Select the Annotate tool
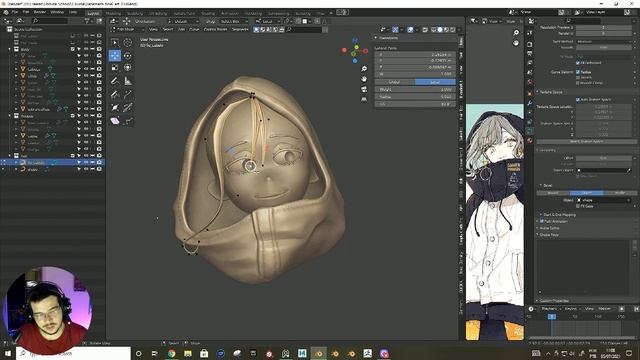This screenshot has height=360, width=640. point(115,81)
